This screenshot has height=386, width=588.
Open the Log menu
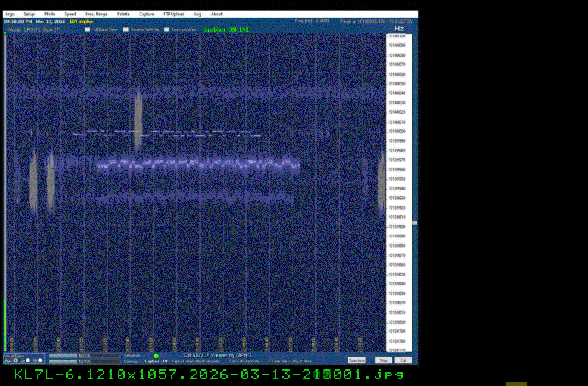click(198, 14)
